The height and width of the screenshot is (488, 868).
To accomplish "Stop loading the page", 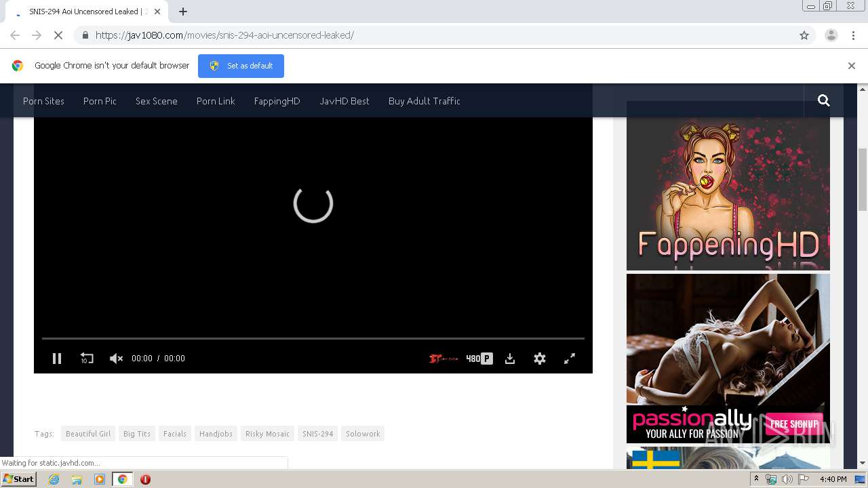I will 58,35.
